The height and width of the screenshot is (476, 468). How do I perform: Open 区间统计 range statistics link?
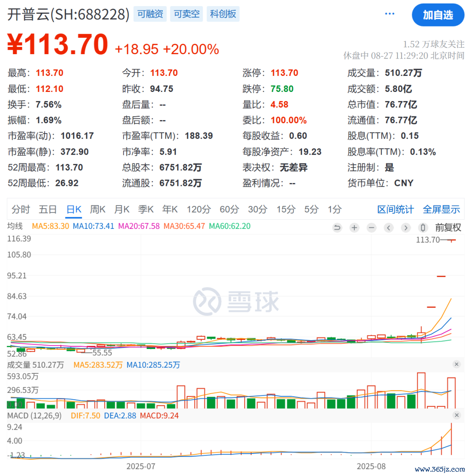[x=395, y=209]
